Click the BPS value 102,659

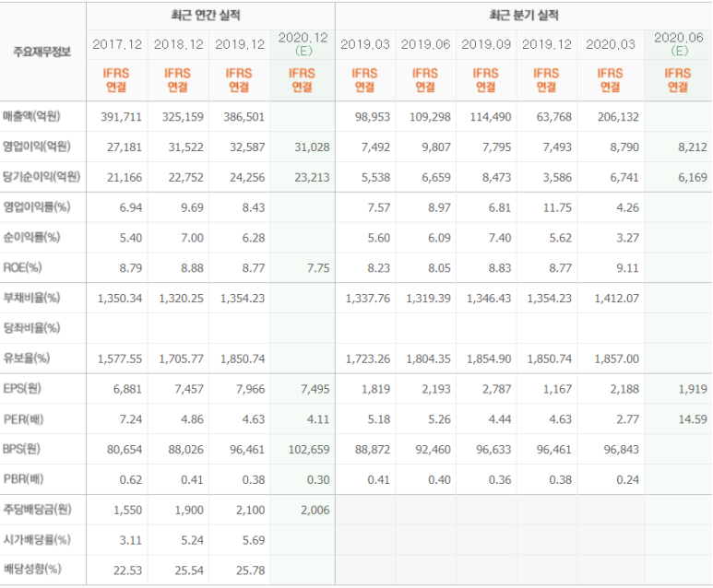coord(309,450)
